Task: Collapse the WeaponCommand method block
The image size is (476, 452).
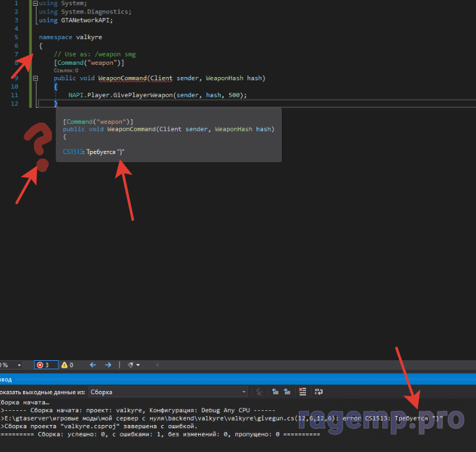Action: [35, 78]
